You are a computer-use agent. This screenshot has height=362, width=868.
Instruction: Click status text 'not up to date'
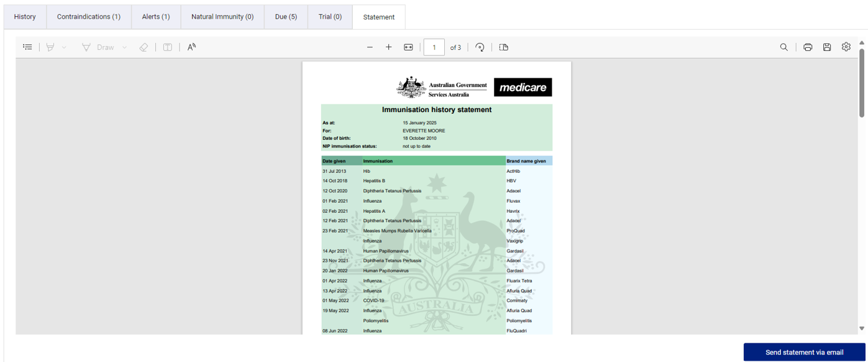(416, 146)
